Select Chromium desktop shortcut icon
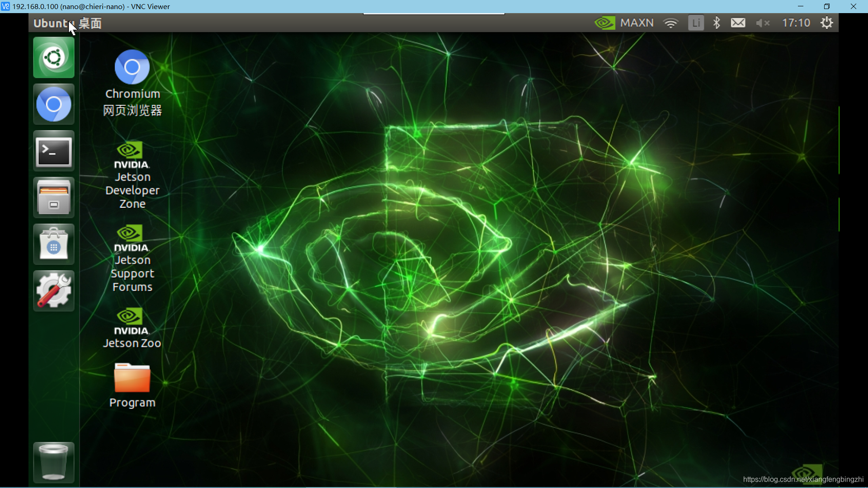Image resolution: width=868 pixels, height=488 pixels. pyautogui.click(x=132, y=83)
